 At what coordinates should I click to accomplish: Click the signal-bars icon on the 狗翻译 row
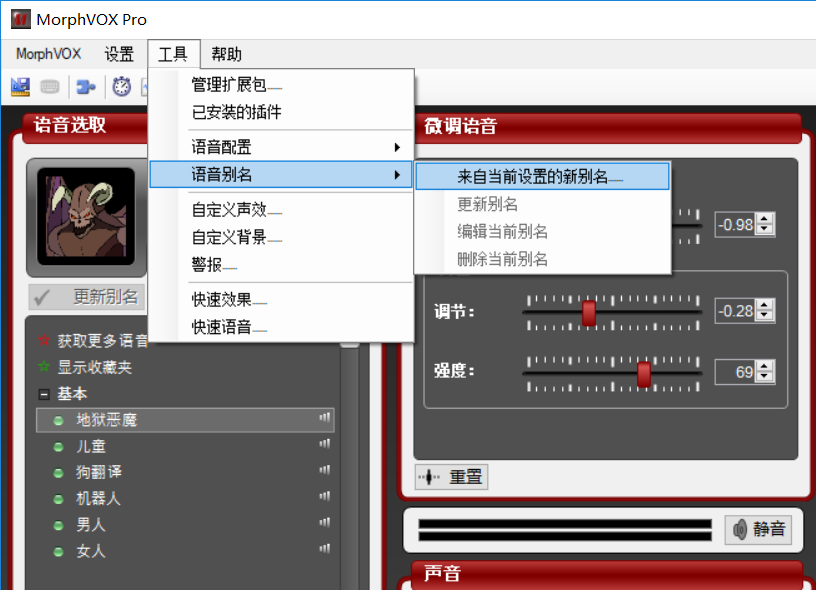click(325, 470)
